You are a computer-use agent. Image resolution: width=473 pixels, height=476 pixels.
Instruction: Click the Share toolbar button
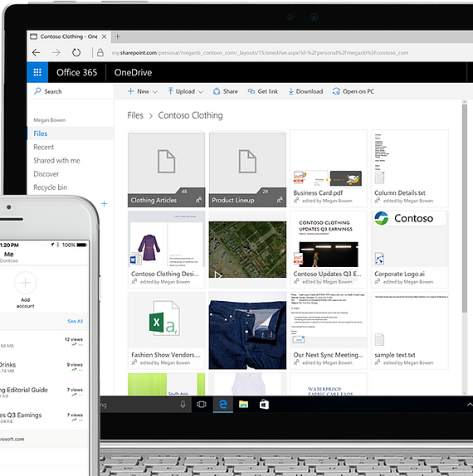(x=226, y=91)
